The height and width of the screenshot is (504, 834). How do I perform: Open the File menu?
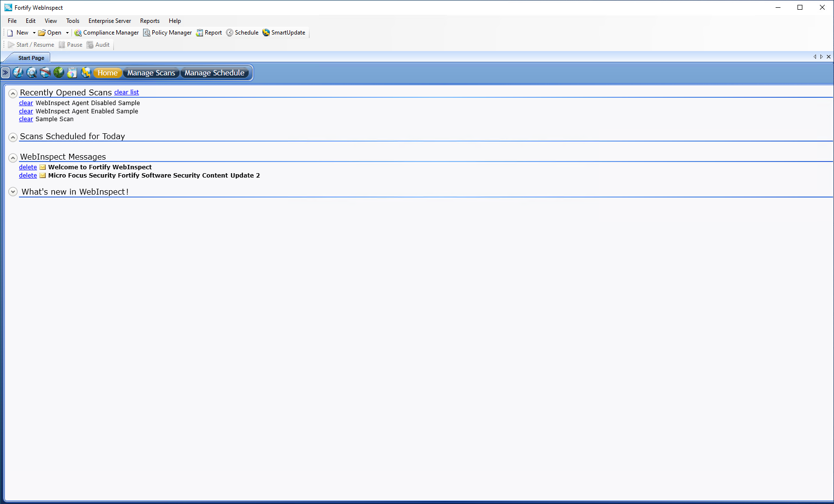pos(12,21)
